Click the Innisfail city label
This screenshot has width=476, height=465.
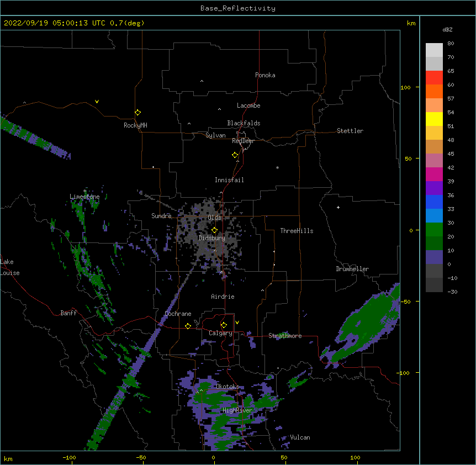click(x=229, y=180)
